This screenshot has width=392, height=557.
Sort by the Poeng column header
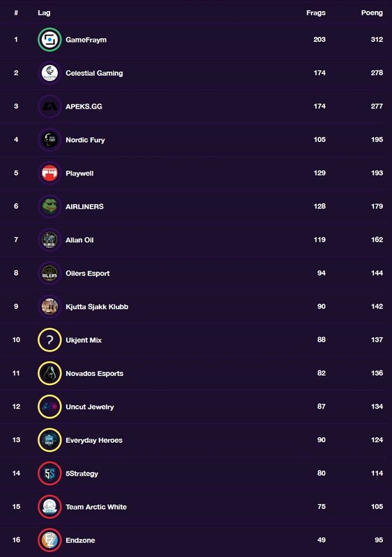pos(372,13)
